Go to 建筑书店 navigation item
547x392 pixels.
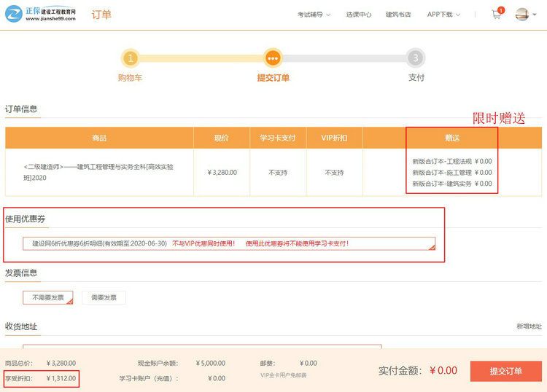pos(398,15)
